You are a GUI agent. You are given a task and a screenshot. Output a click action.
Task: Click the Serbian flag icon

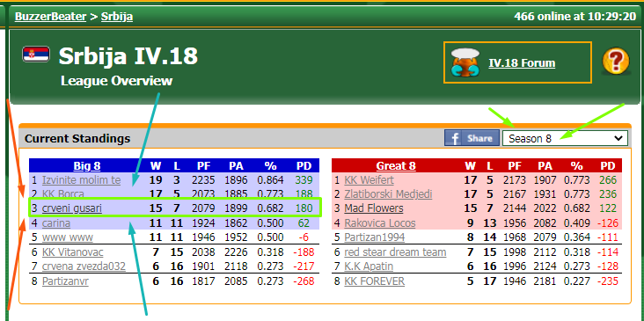(36, 55)
